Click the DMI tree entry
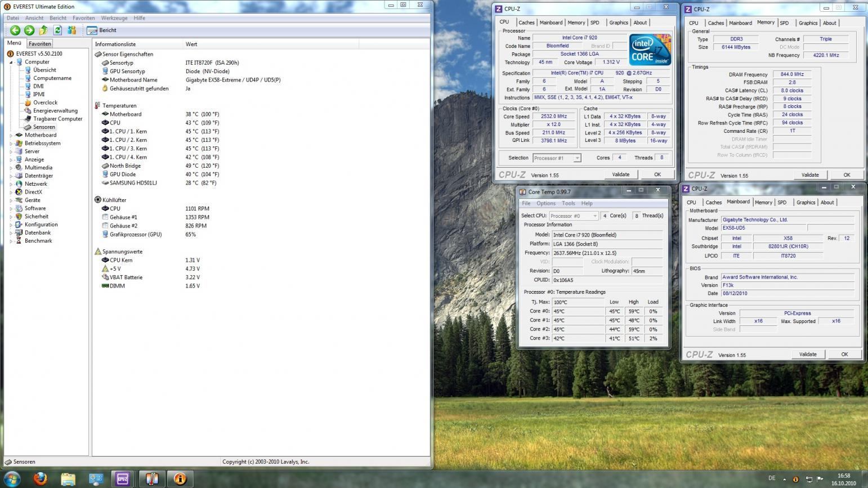 tap(38, 86)
